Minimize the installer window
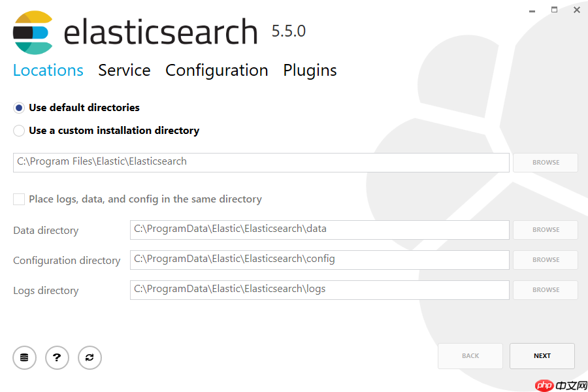Image resolution: width=588 pixels, height=392 pixels. click(532, 11)
